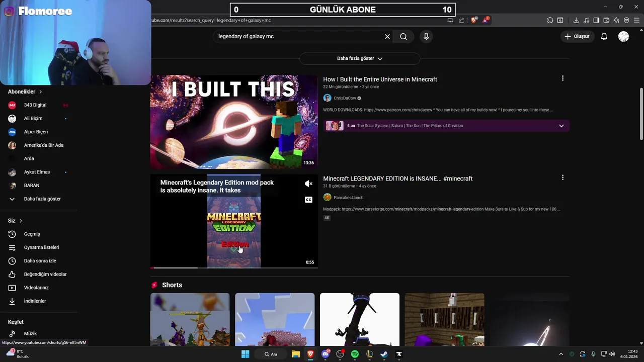The width and height of the screenshot is (644, 362).
Task: Open the I BUILT THIS video thumbnail
Action: pos(234,122)
